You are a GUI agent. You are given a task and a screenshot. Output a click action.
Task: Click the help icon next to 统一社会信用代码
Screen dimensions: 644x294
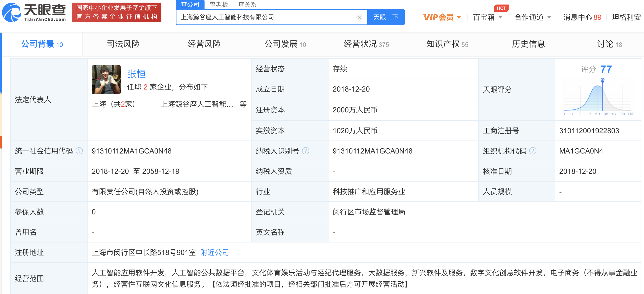click(79, 151)
